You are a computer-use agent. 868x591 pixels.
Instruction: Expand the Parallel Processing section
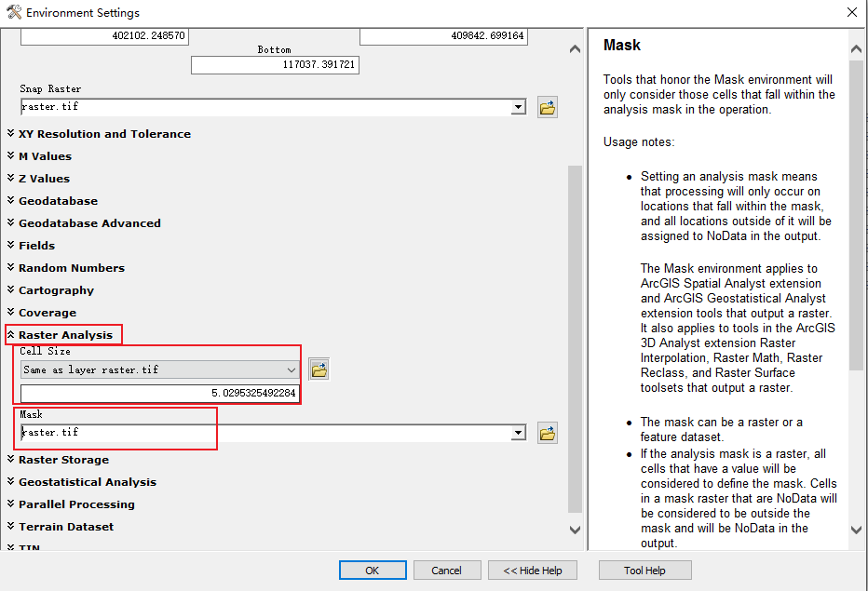click(10, 504)
